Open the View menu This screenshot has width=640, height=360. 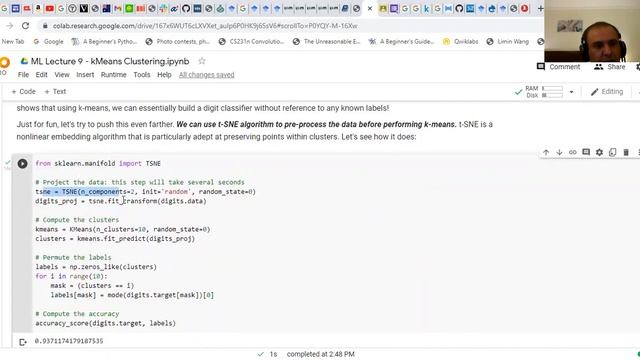click(62, 75)
